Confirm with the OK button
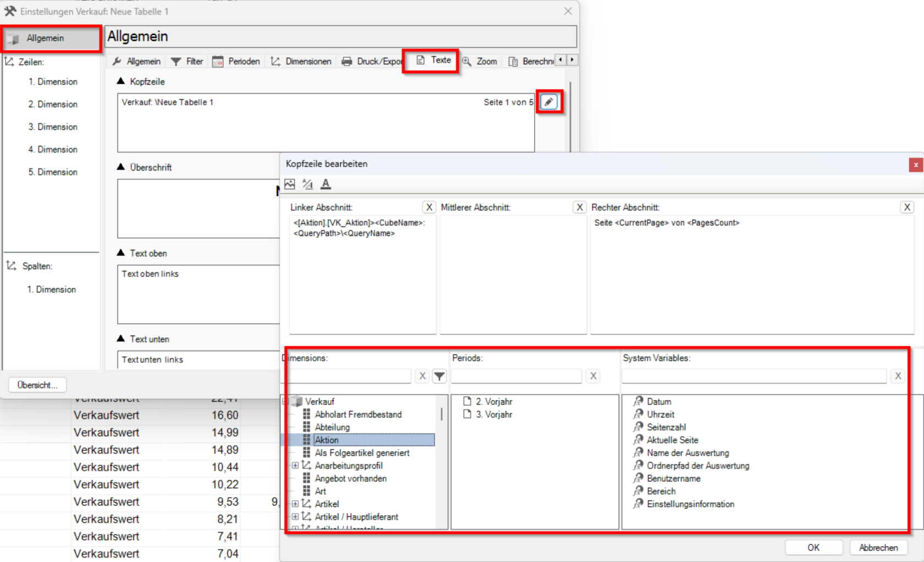 tap(813, 548)
